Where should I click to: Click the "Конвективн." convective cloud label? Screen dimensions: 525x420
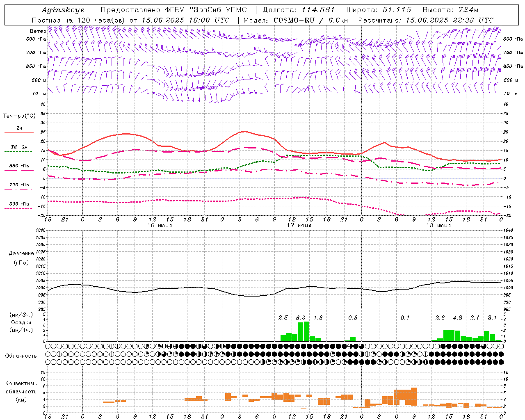pos(21,383)
